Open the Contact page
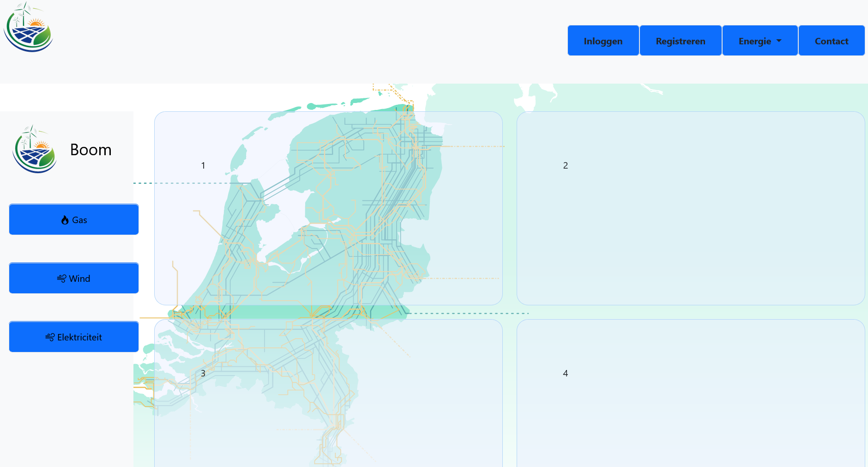The height and width of the screenshot is (467, 868). (x=831, y=41)
